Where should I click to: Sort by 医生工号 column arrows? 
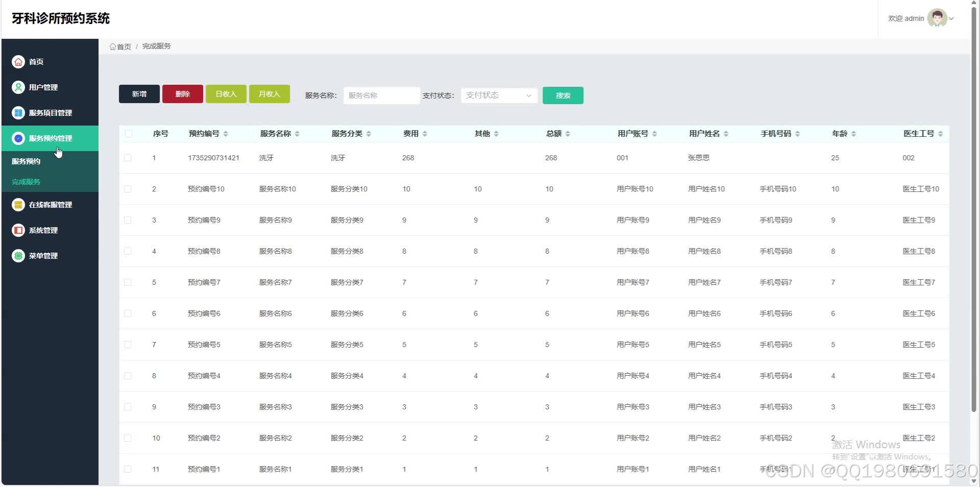[940, 134]
